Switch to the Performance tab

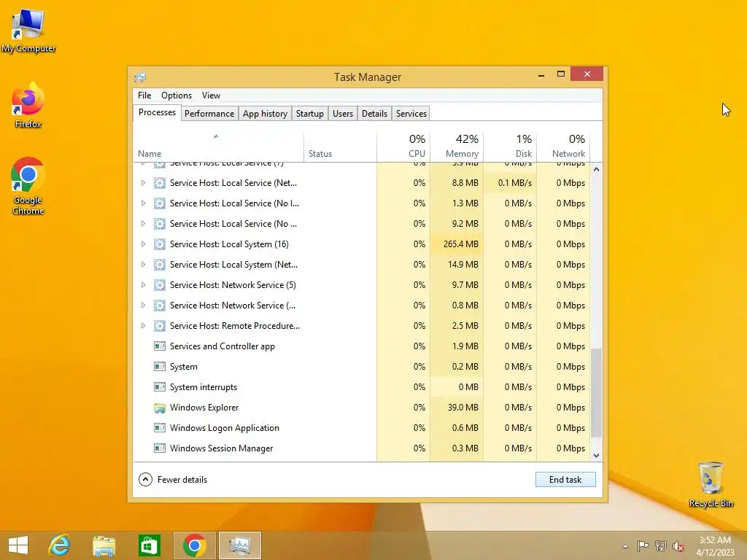coord(209,113)
